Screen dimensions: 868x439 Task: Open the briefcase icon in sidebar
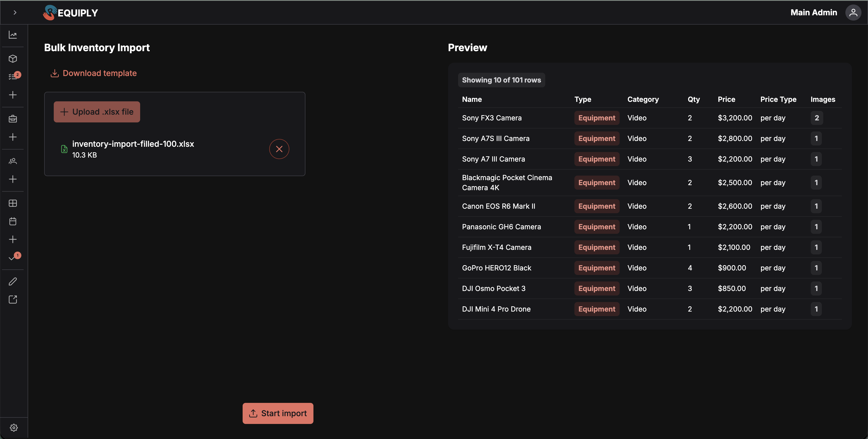13,118
